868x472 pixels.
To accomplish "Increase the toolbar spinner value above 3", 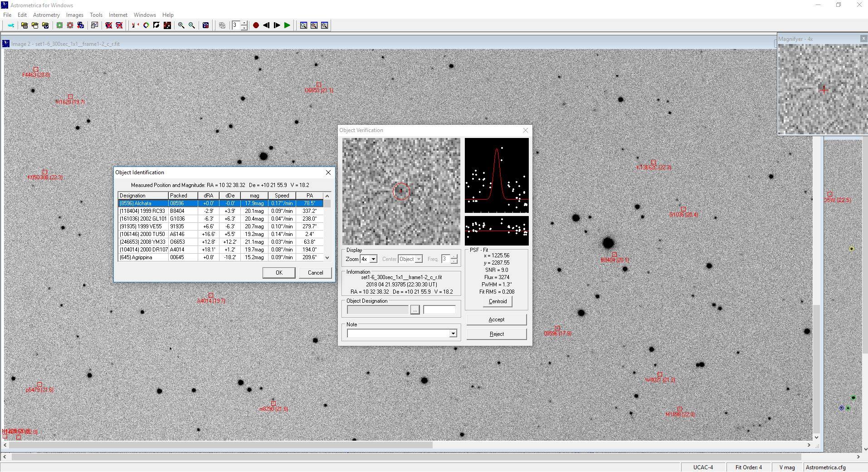I will pos(244,23).
